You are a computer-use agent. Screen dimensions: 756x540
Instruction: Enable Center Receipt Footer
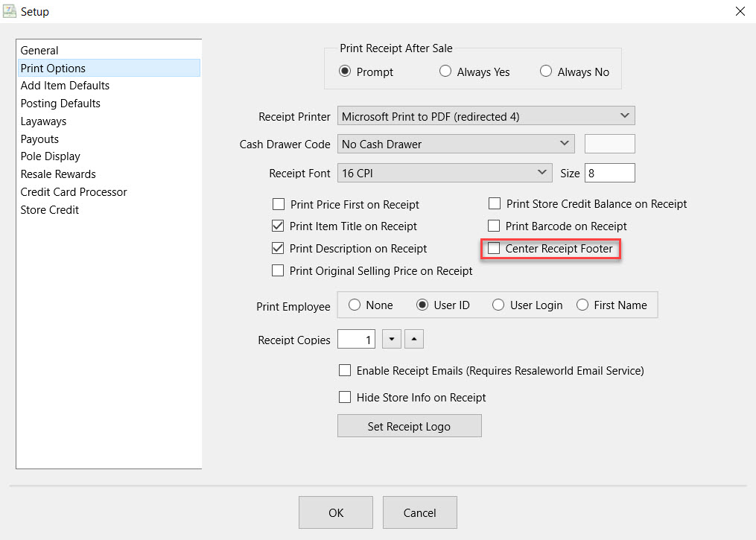[x=495, y=248]
